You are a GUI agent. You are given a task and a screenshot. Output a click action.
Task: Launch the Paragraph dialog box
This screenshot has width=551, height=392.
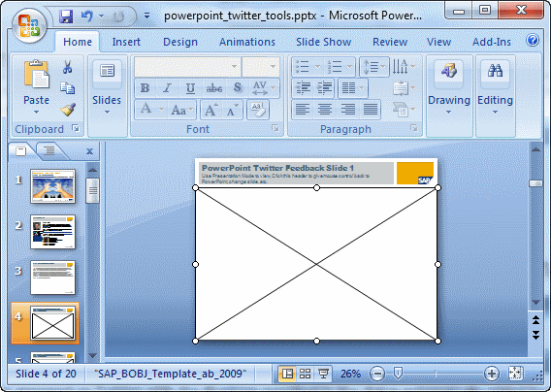pyautogui.click(x=414, y=129)
